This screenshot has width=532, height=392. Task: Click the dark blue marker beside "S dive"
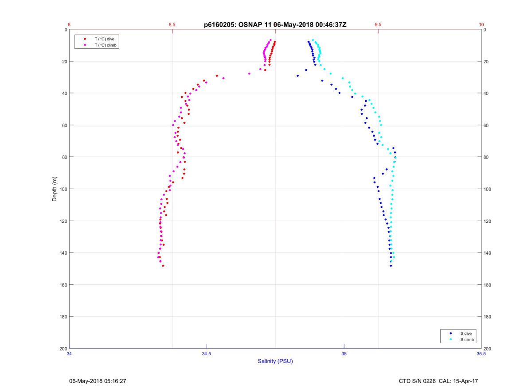pyautogui.click(x=450, y=333)
